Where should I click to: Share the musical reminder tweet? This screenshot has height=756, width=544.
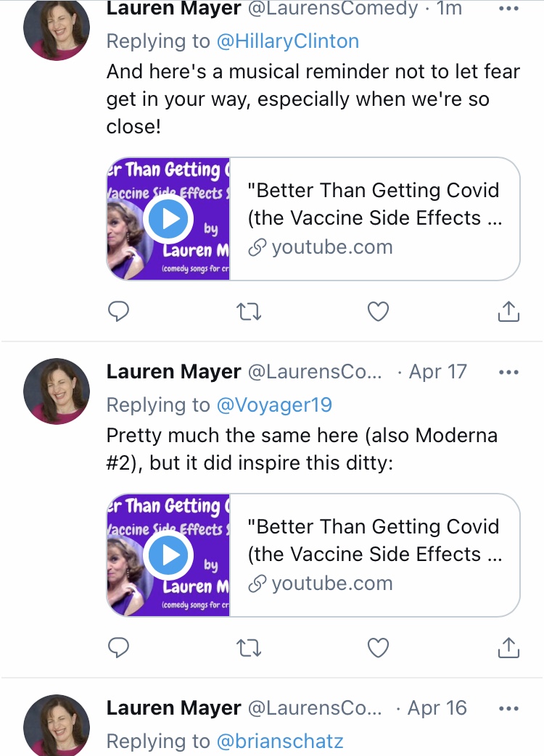508,311
